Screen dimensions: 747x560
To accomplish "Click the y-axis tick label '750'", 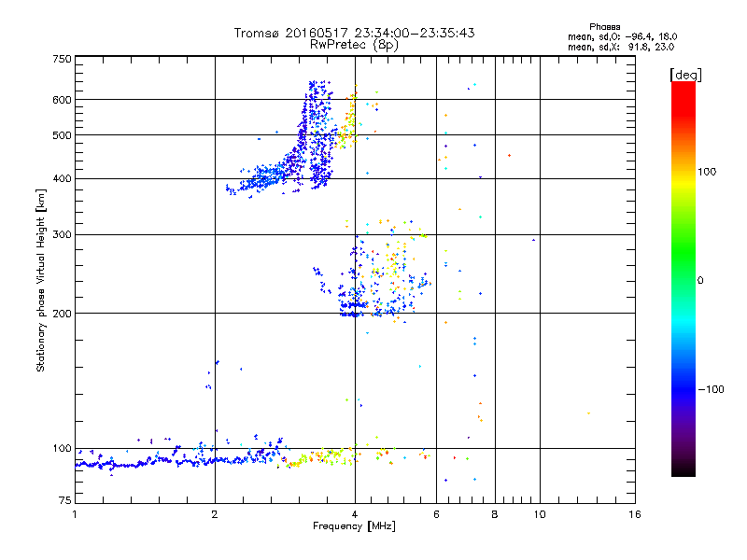I will 63,59.
